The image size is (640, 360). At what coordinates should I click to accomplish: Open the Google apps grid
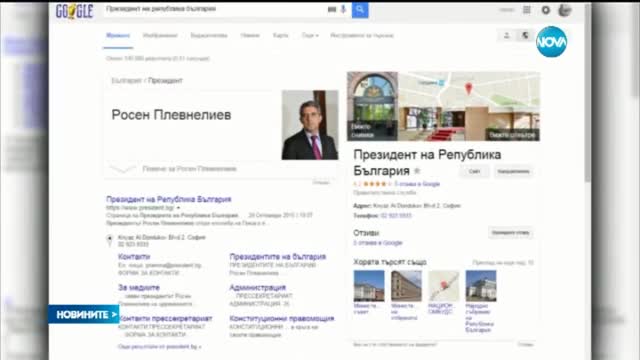(x=527, y=10)
